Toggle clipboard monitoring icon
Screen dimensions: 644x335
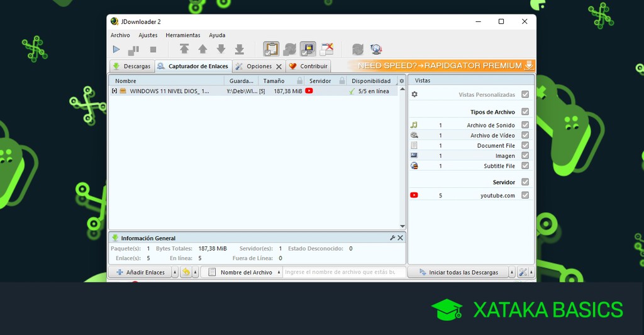click(271, 49)
